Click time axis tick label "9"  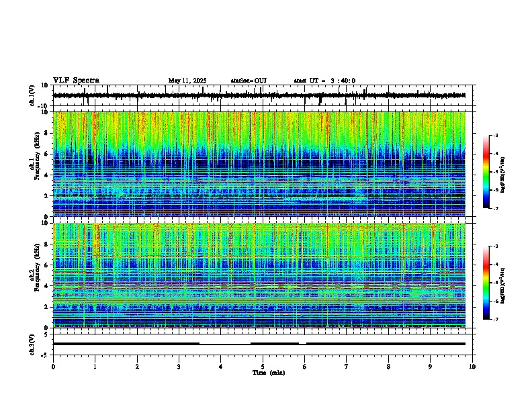tap(430, 367)
